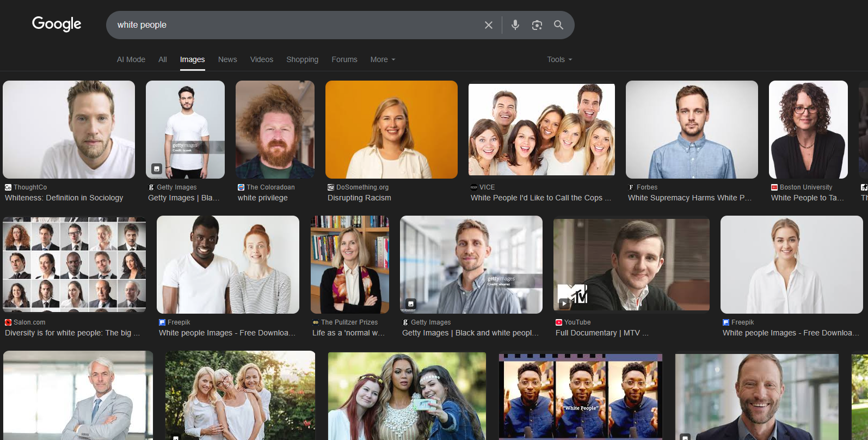Open the VICE group photo thumbnail
Viewport: 868px width, 440px height.
(541, 130)
